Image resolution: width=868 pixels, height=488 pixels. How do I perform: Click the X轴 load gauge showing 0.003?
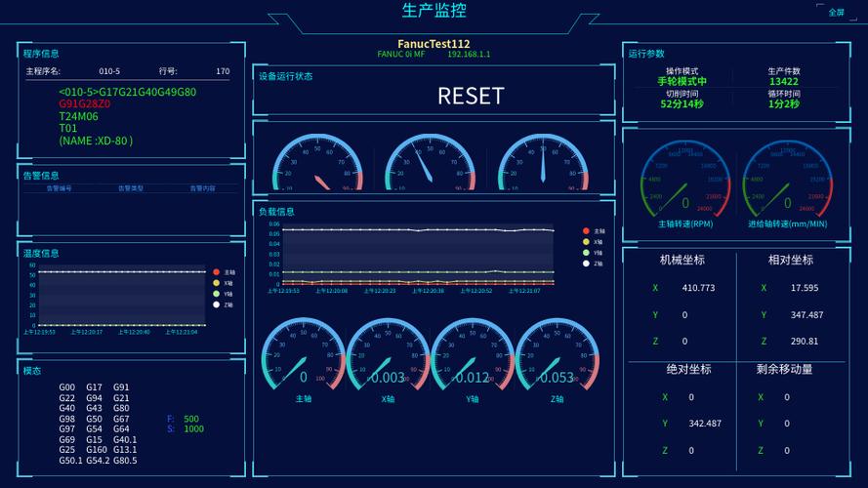coord(388,359)
